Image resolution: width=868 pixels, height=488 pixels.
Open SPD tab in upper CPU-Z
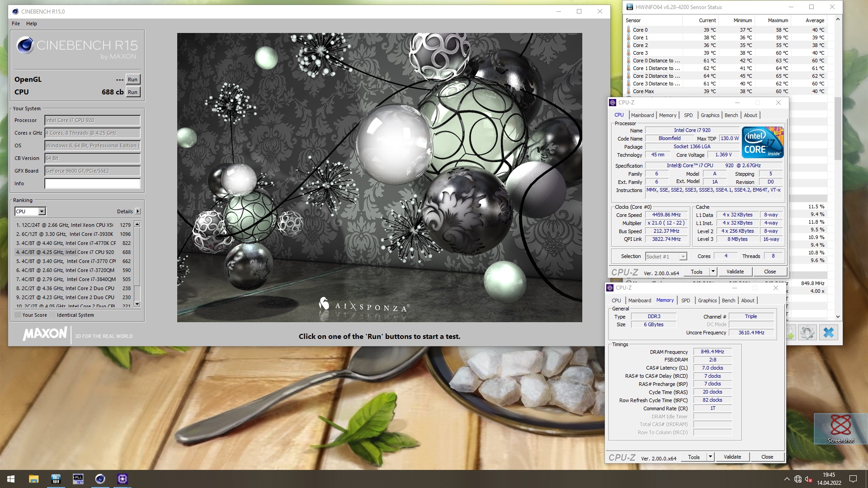point(689,115)
